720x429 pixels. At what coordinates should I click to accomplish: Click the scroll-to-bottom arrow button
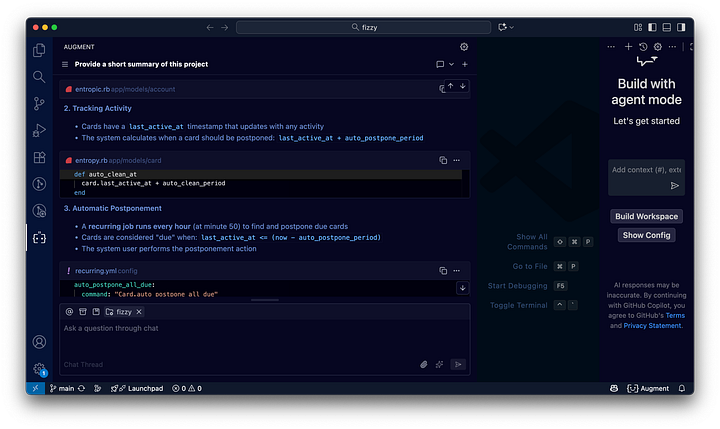[462, 288]
